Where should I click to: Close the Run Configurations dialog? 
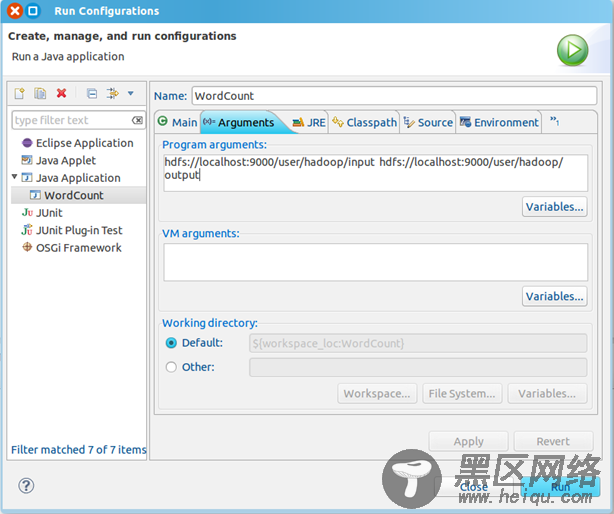(474, 487)
